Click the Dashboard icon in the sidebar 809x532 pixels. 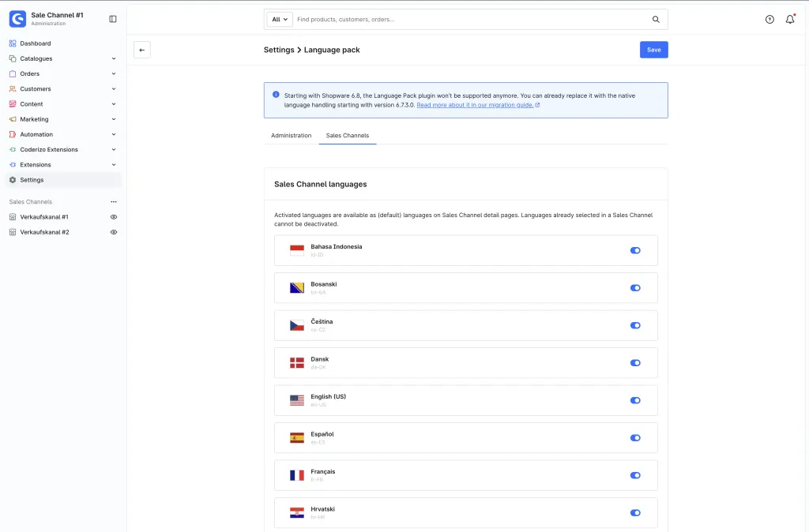pyautogui.click(x=13, y=43)
